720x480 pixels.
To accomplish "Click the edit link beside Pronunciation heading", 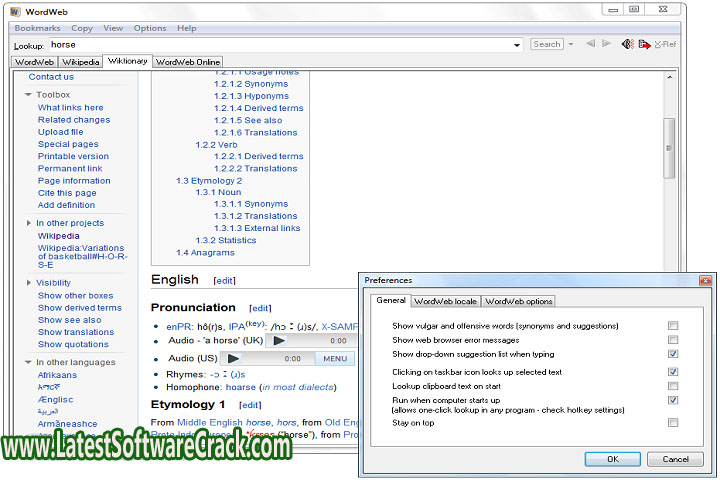I will coord(260,308).
